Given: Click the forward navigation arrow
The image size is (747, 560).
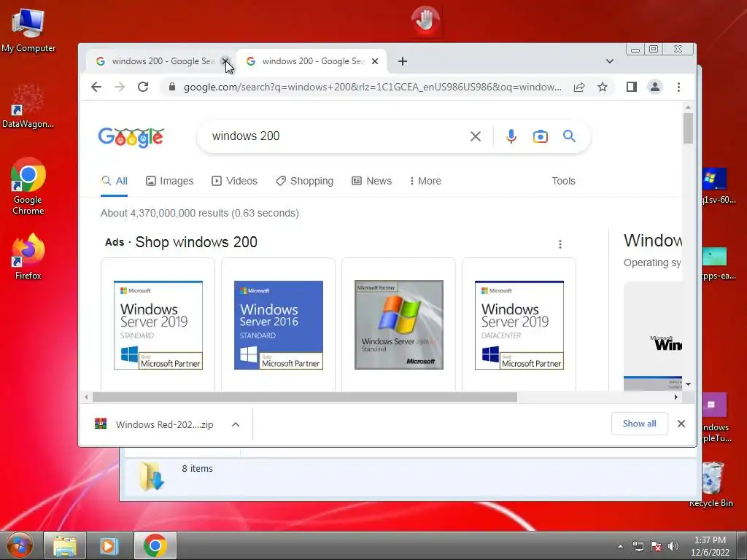Looking at the screenshot, I should 120,87.
